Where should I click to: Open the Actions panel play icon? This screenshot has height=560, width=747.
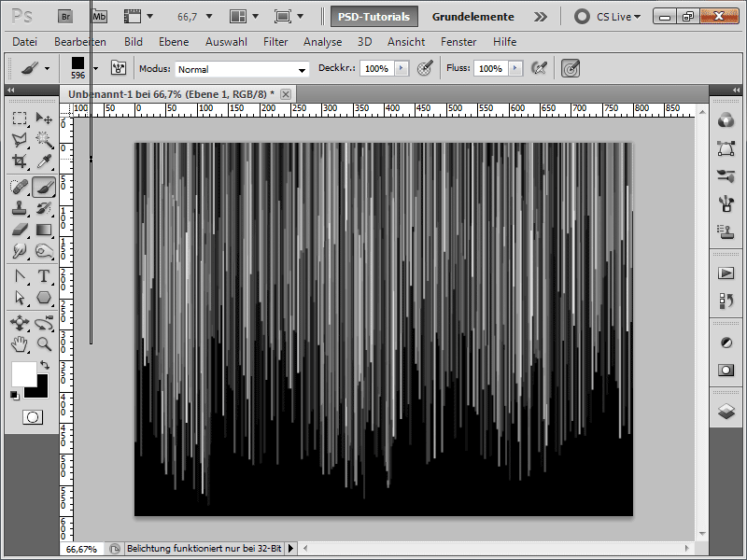(726, 273)
